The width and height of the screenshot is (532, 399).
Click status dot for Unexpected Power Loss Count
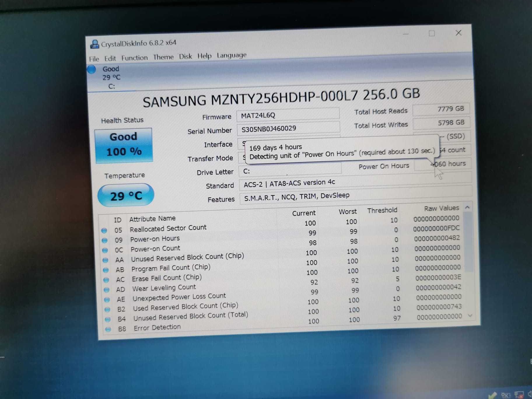coord(107,300)
